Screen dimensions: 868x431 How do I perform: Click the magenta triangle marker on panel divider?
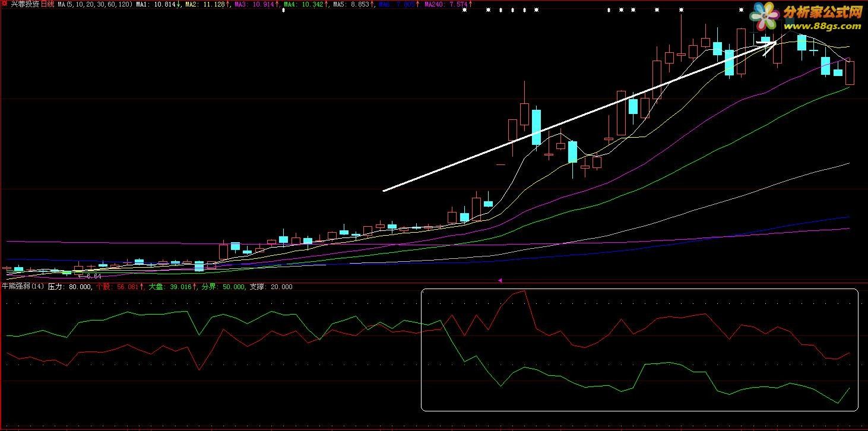(x=500, y=280)
